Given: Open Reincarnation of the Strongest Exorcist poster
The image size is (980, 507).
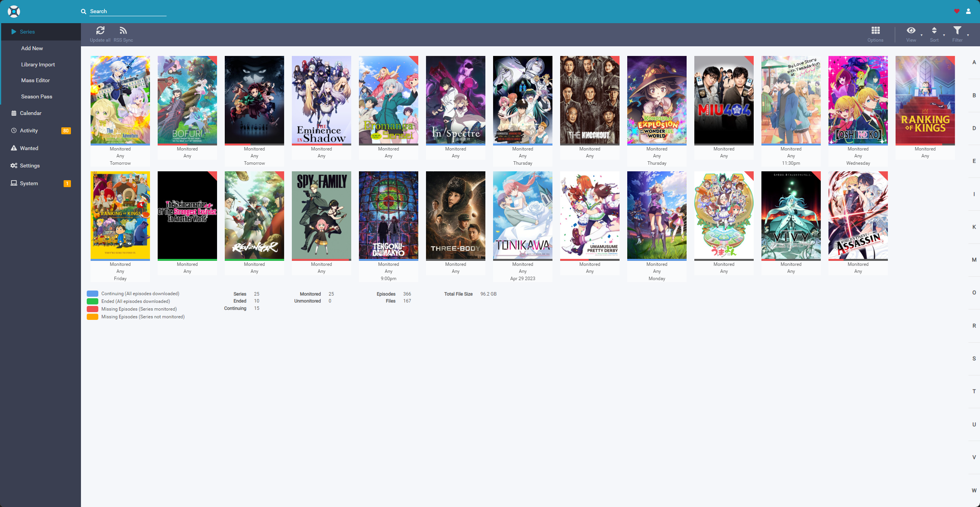Looking at the screenshot, I should 187,215.
